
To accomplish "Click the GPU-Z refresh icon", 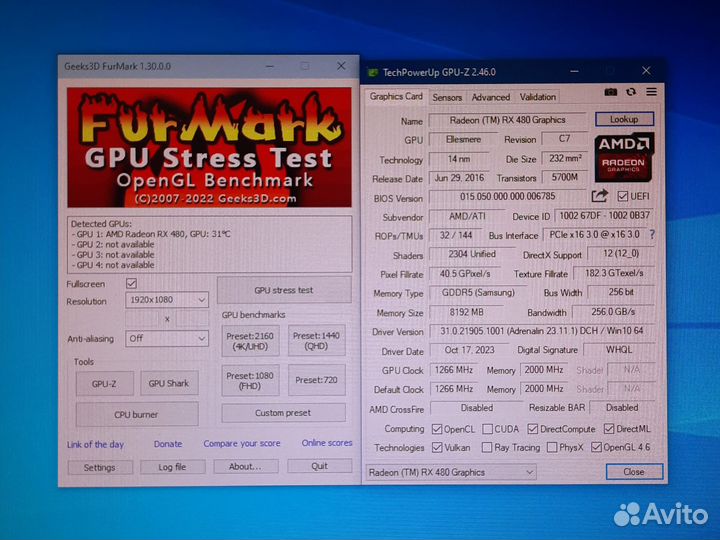I will pos(631,92).
